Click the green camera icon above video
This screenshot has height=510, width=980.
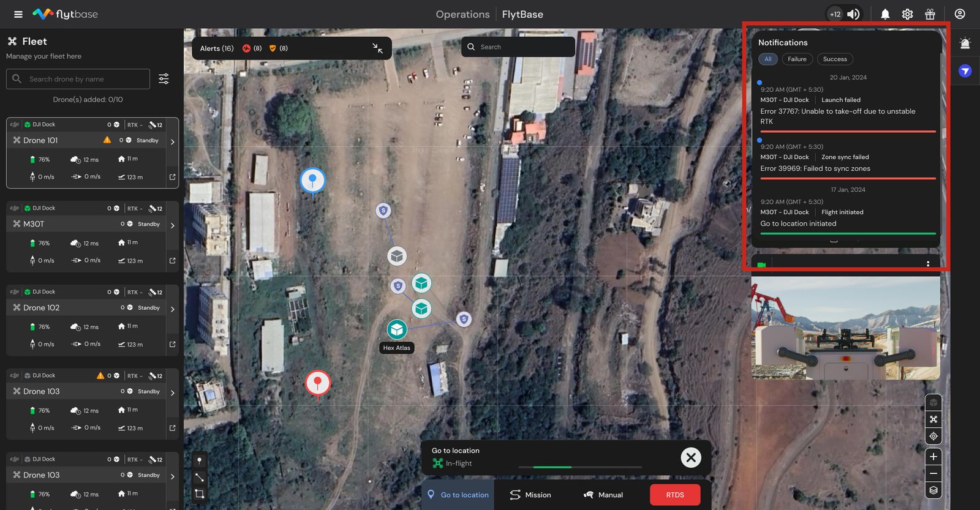761,264
